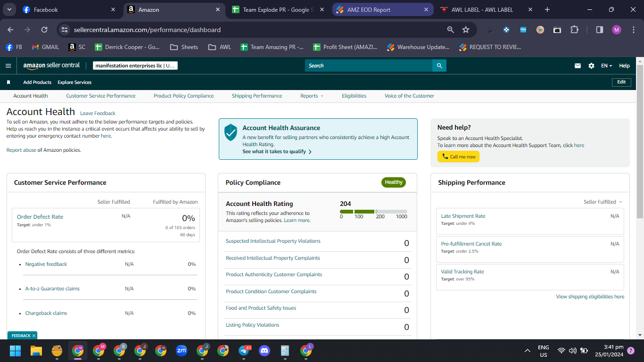Open the camera screenshot extension icon
The width and height of the screenshot is (644, 362).
pyautogui.click(x=557, y=30)
